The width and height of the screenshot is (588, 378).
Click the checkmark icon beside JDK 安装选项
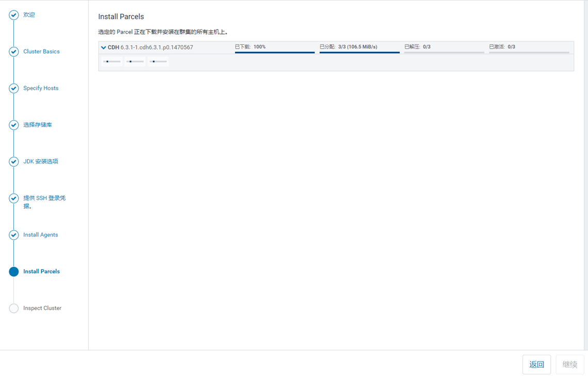click(x=14, y=162)
